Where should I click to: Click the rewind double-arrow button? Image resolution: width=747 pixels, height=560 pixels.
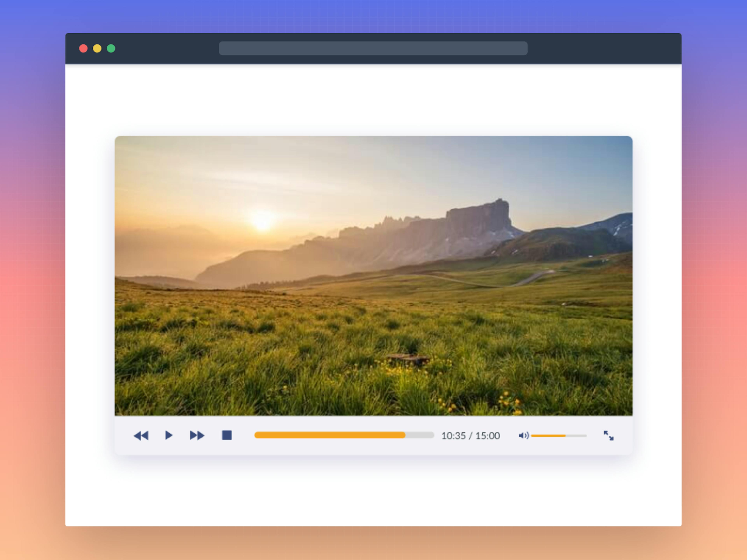tap(141, 435)
